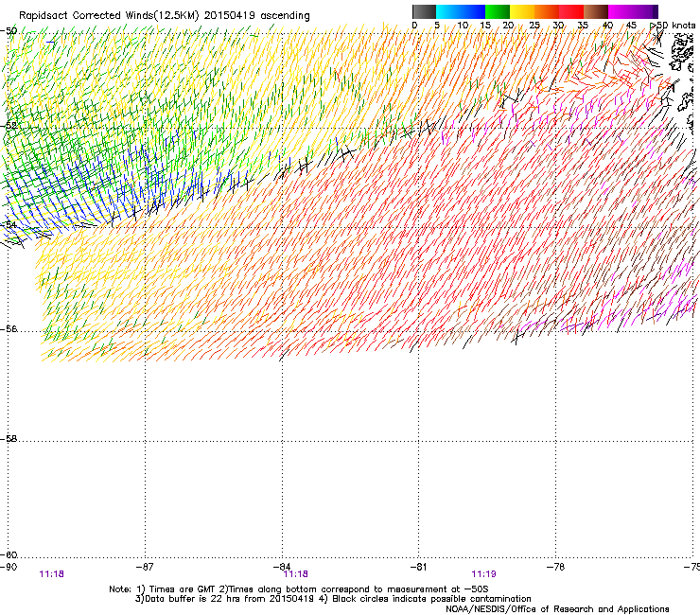Click the '20150419' date in the title

tap(230, 16)
